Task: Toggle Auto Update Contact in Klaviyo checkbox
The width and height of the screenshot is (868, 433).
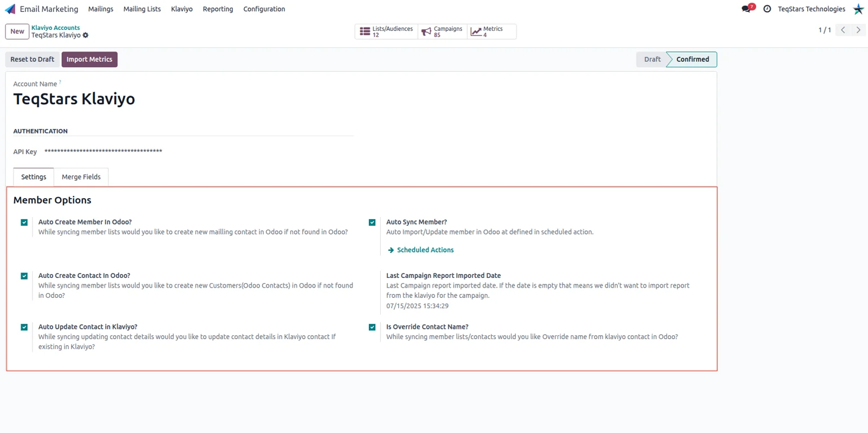Action: click(x=24, y=327)
